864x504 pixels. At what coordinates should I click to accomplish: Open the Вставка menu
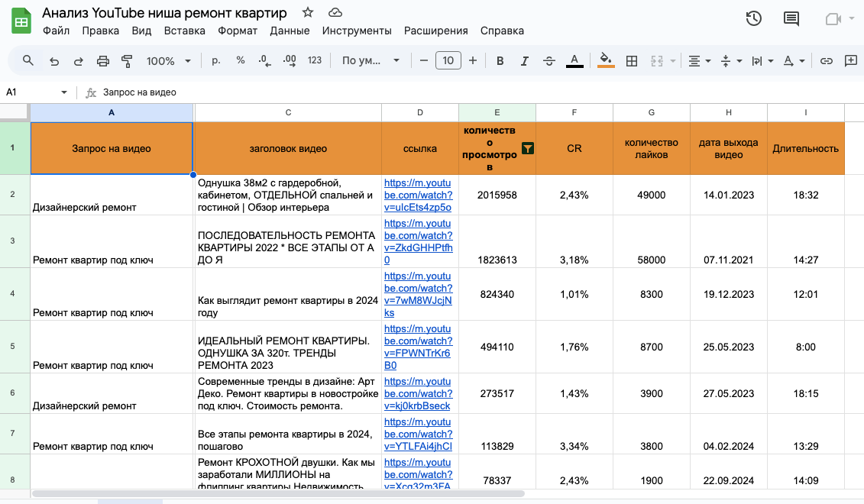coord(185,31)
